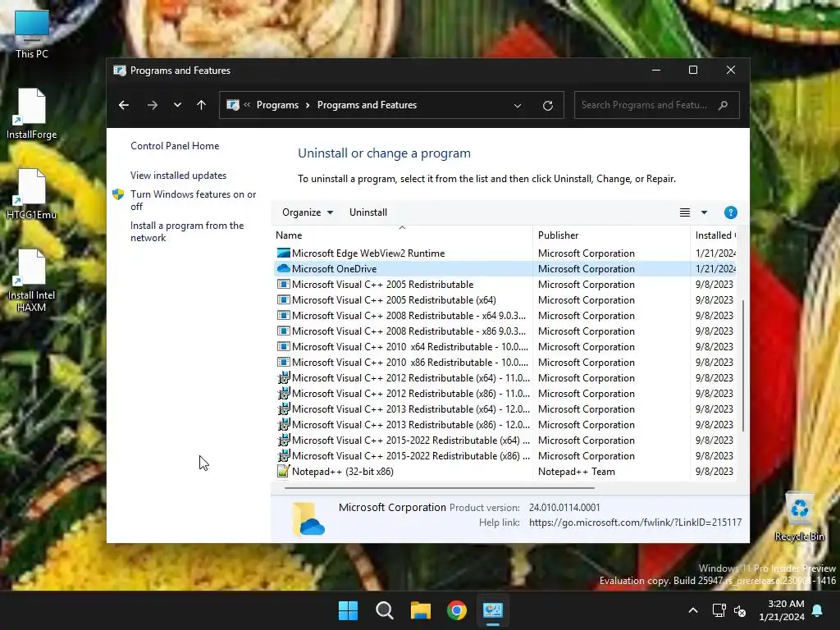This screenshot has height=630, width=840.
Task: Sort by the Installed On column header
Action: (x=714, y=235)
